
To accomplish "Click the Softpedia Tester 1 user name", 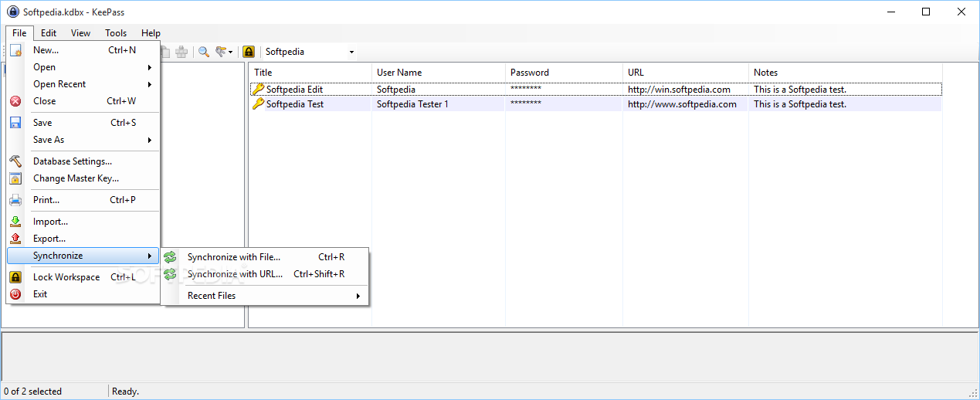I will tap(412, 104).
